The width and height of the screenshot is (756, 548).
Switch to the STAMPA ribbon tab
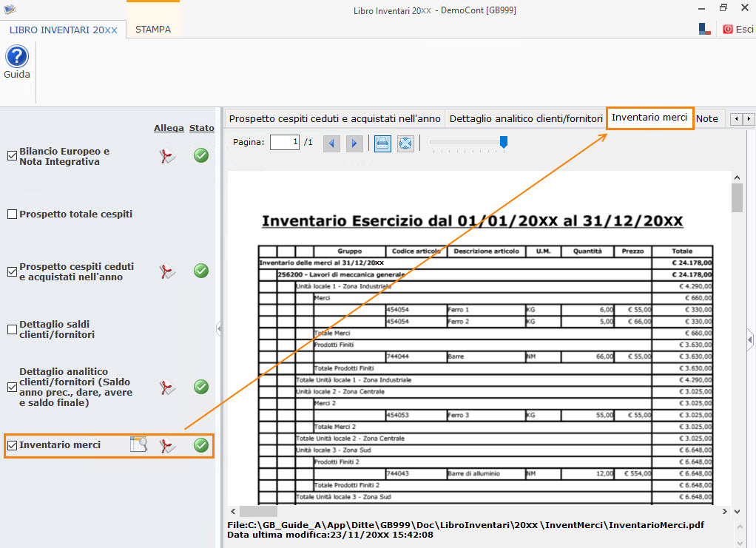(x=153, y=30)
